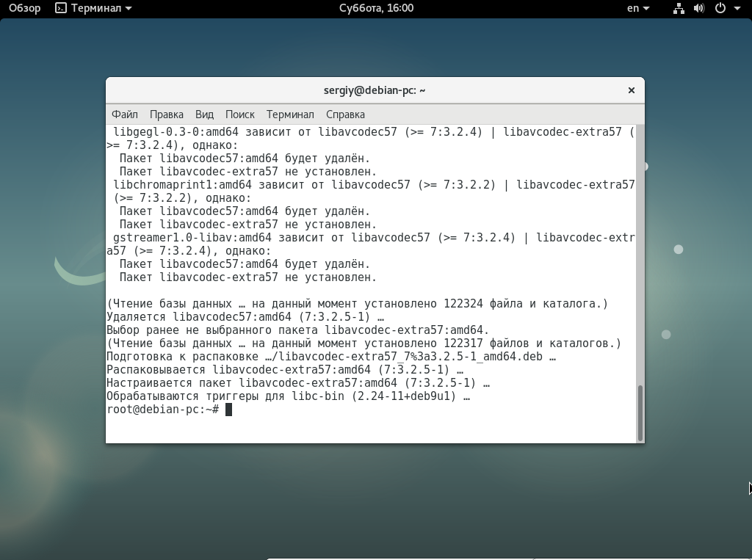752x560 pixels.
Task: Click the wired network status icon
Action: [x=679, y=8]
